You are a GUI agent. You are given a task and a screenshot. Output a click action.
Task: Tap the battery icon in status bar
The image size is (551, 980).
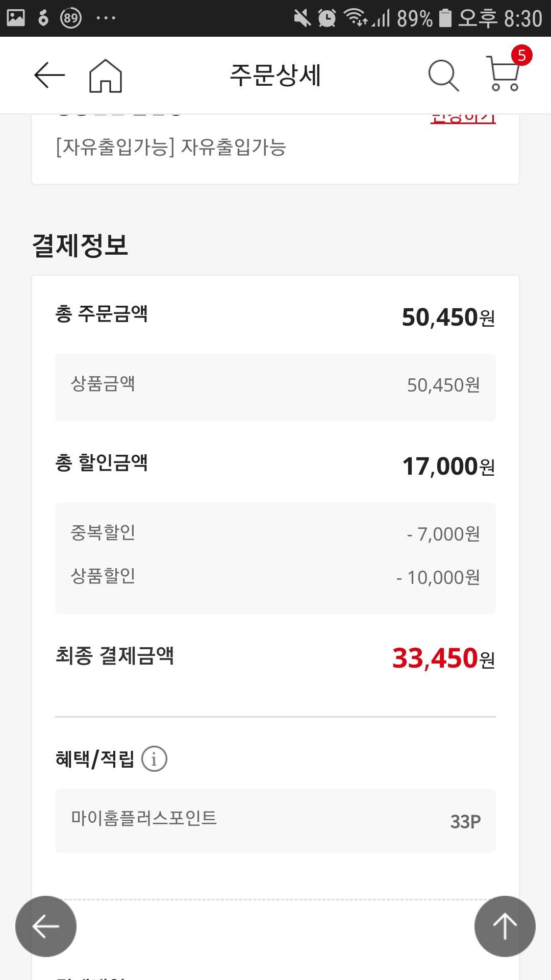point(445,18)
